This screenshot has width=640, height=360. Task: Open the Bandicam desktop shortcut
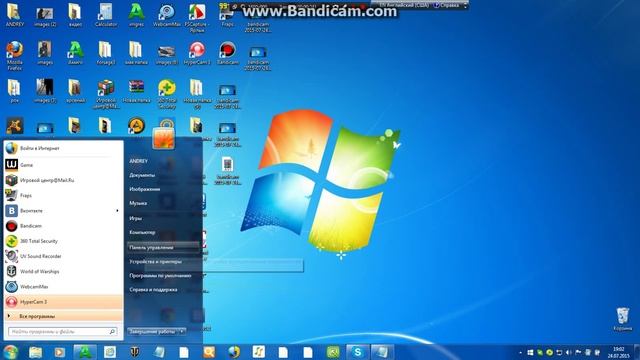[227, 53]
